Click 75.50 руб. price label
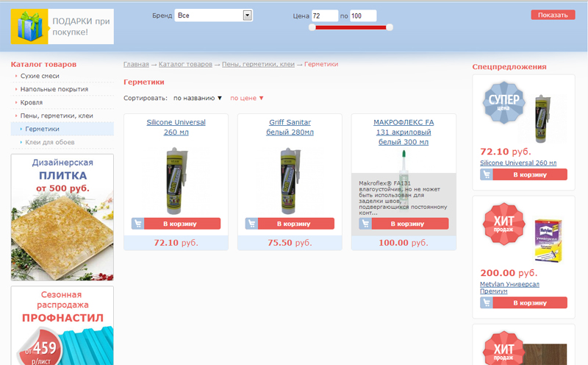 [x=290, y=243]
